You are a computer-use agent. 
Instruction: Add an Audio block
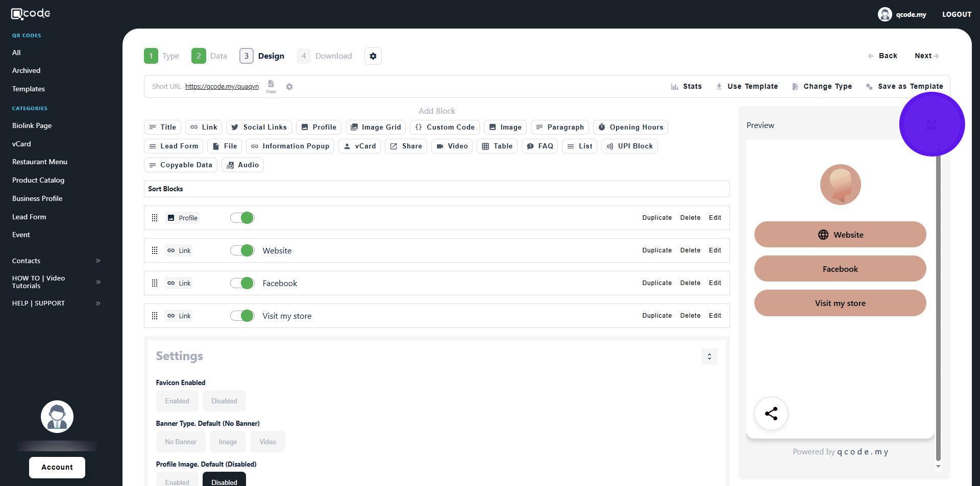[x=242, y=165]
